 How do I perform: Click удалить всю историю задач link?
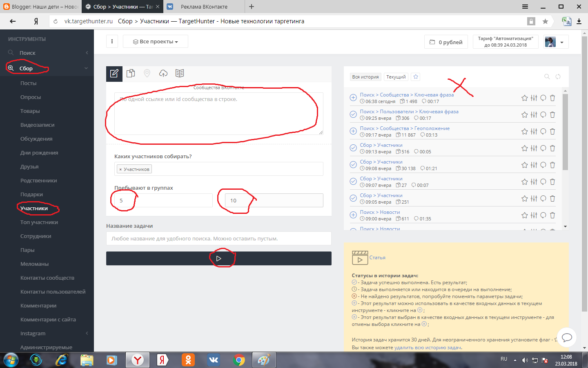click(428, 348)
